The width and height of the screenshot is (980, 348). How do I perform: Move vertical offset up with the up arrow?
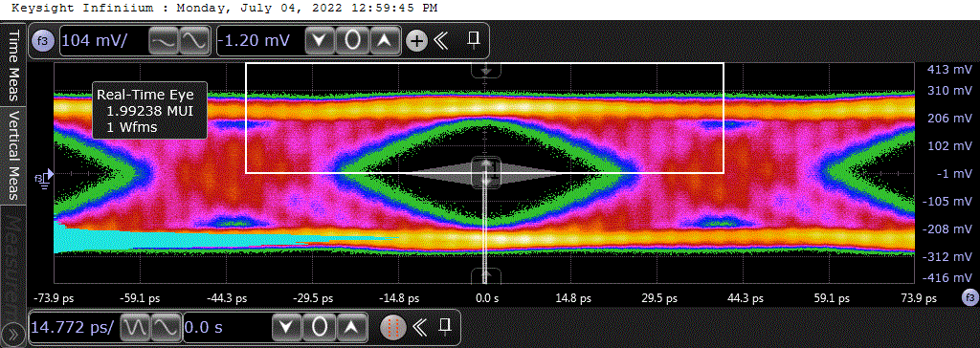(386, 42)
